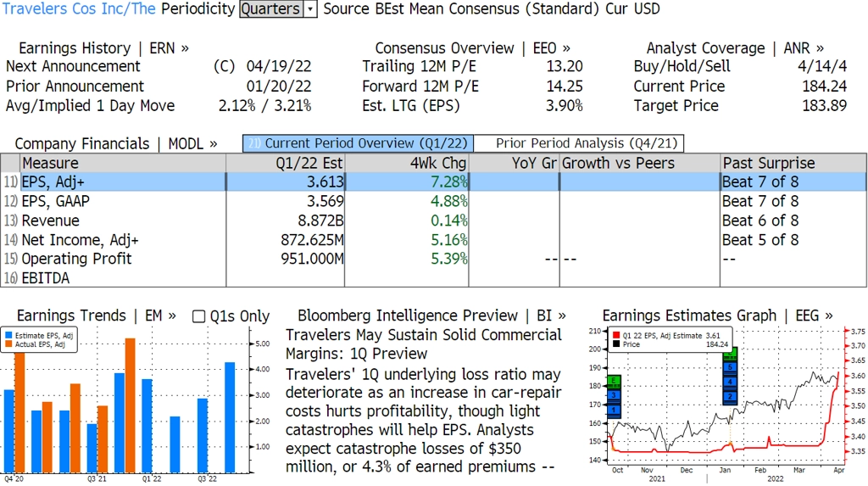Open Analyst Coverage ANR link
Image resolution: width=868 pixels, height=486 pixels.
735,48
